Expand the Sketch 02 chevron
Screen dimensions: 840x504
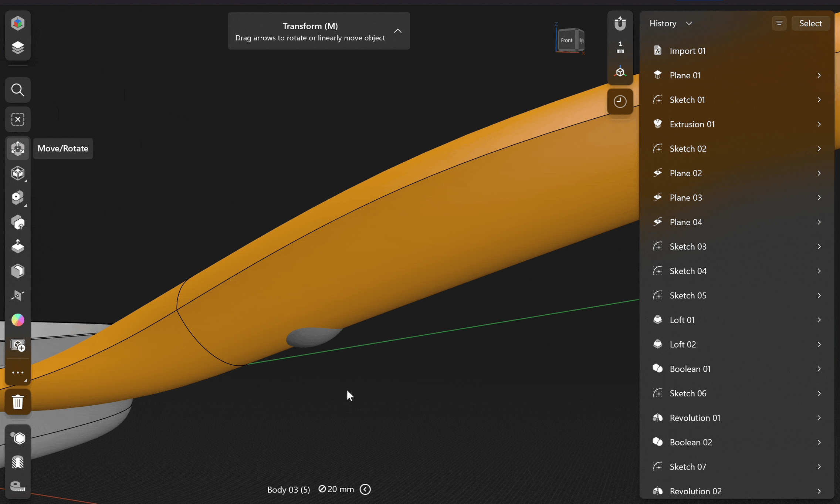coord(819,149)
